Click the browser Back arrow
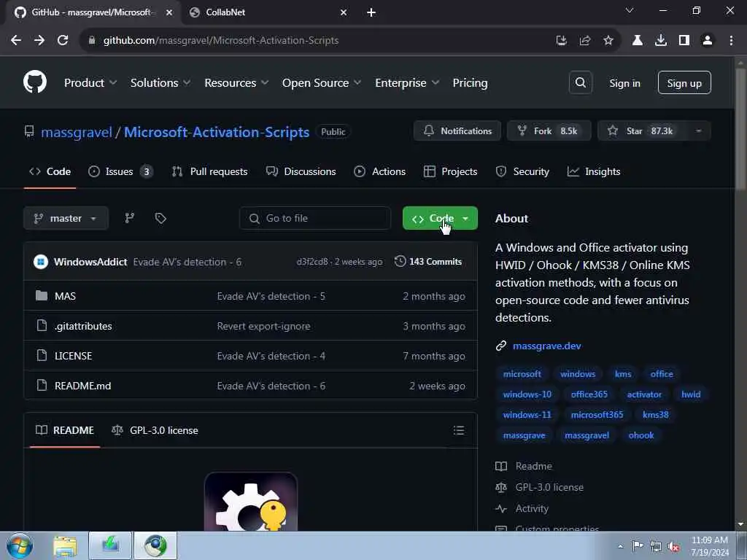This screenshot has height=560, width=747. pos(16,41)
